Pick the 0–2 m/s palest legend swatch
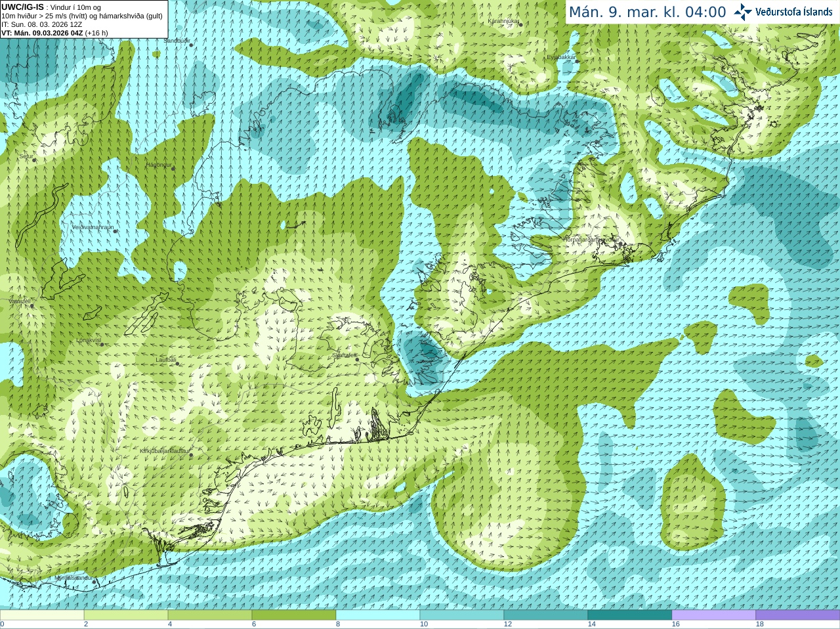 [x=42, y=615]
